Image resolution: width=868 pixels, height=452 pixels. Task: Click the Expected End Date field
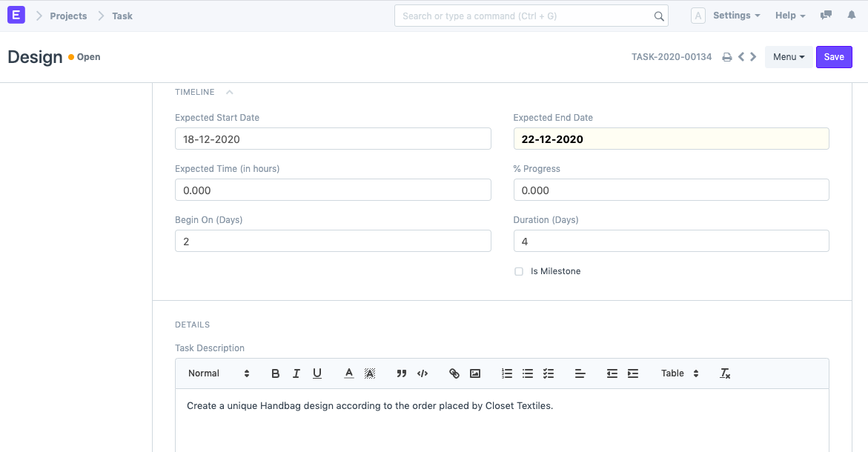point(671,139)
